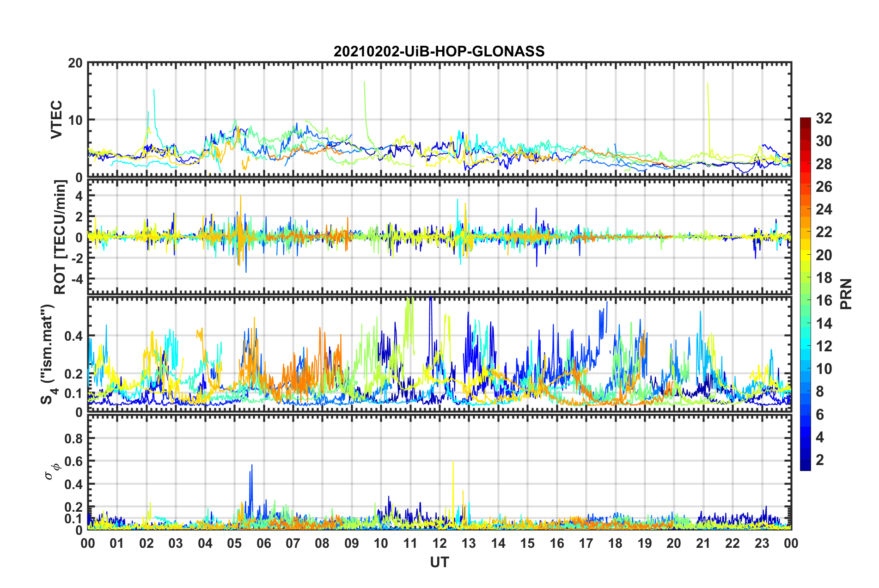The height and width of the screenshot is (588, 879).
Task: Click the PRN color scale bar
Action: 805,294
